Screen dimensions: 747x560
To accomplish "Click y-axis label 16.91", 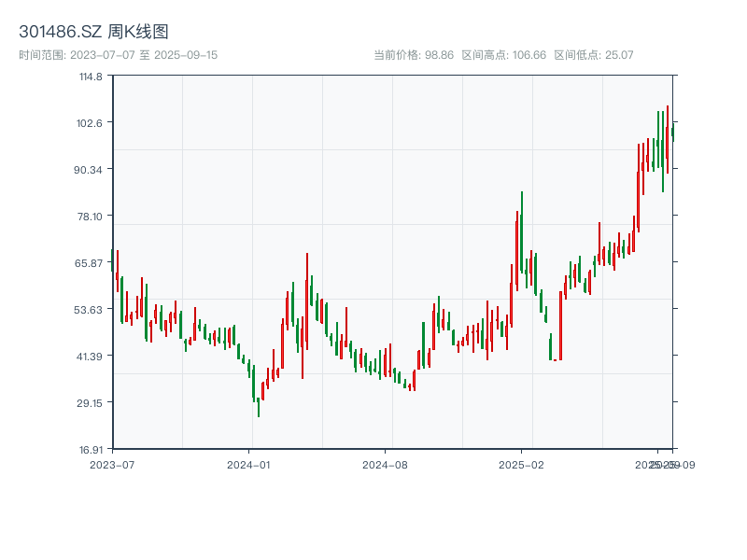I will point(91,450).
